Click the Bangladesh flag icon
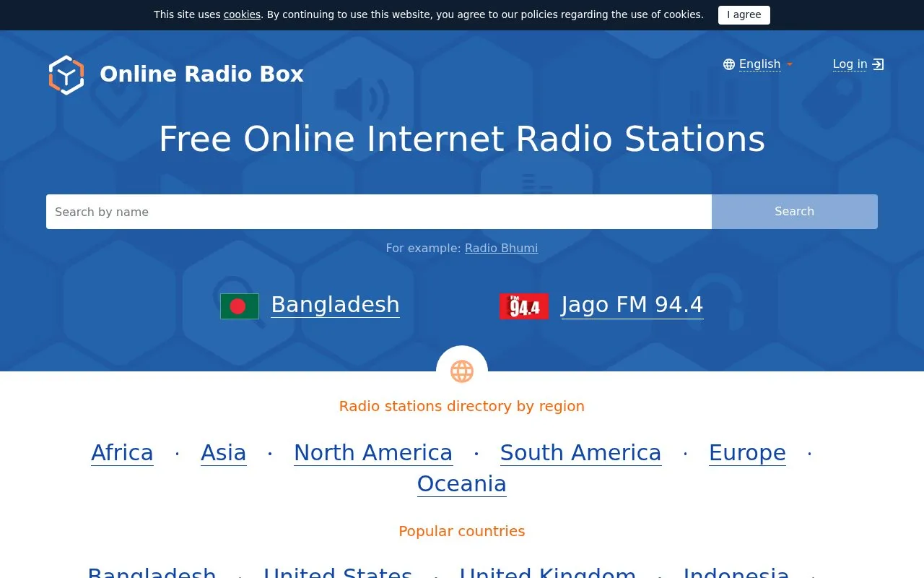 (x=240, y=306)
